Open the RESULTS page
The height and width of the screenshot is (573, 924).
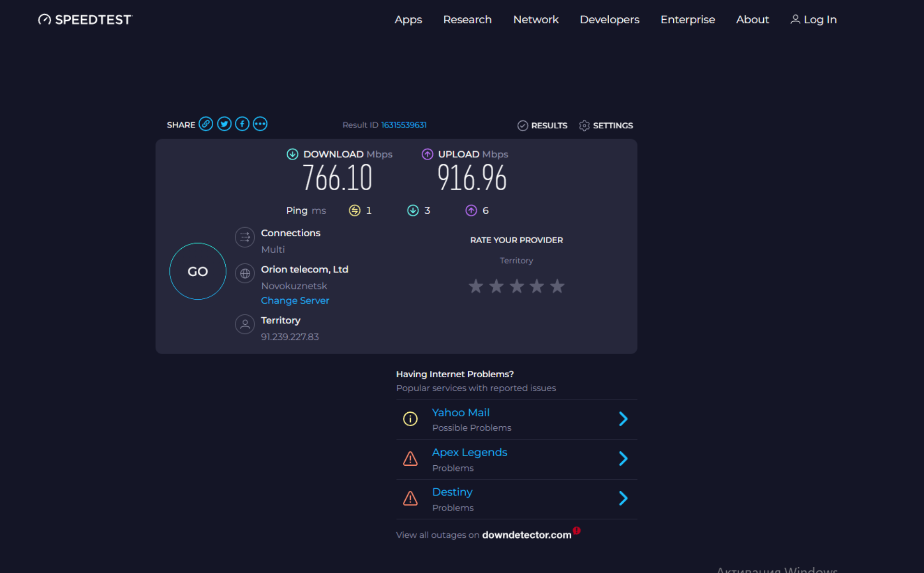coord(549,126)
